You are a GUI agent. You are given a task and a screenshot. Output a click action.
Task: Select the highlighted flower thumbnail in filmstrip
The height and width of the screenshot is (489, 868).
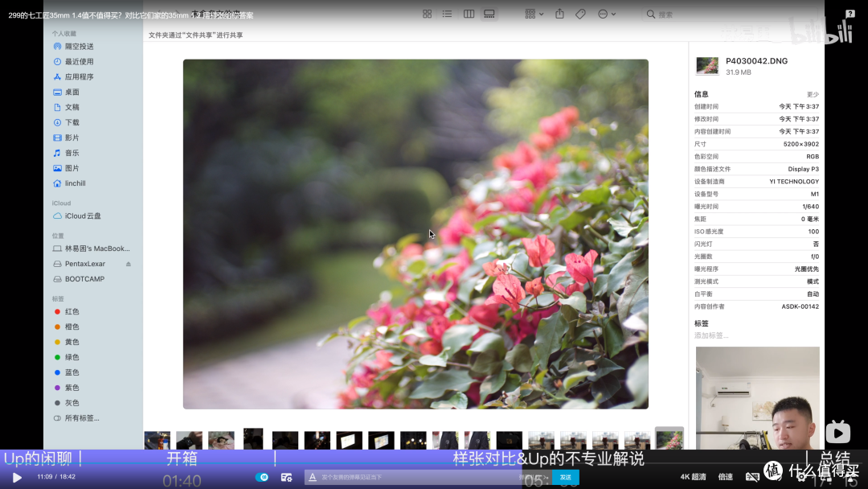[669, 438]
